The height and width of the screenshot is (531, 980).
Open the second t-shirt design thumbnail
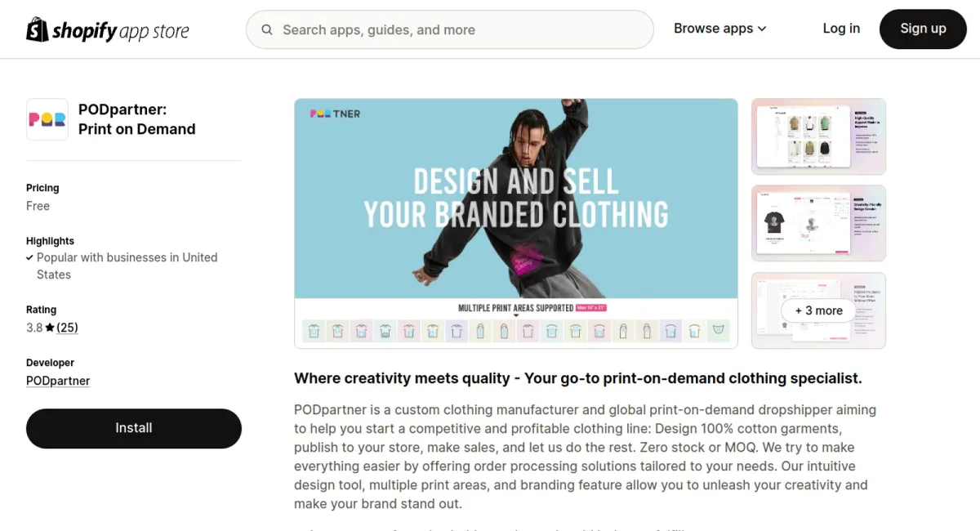coord(818,223)
